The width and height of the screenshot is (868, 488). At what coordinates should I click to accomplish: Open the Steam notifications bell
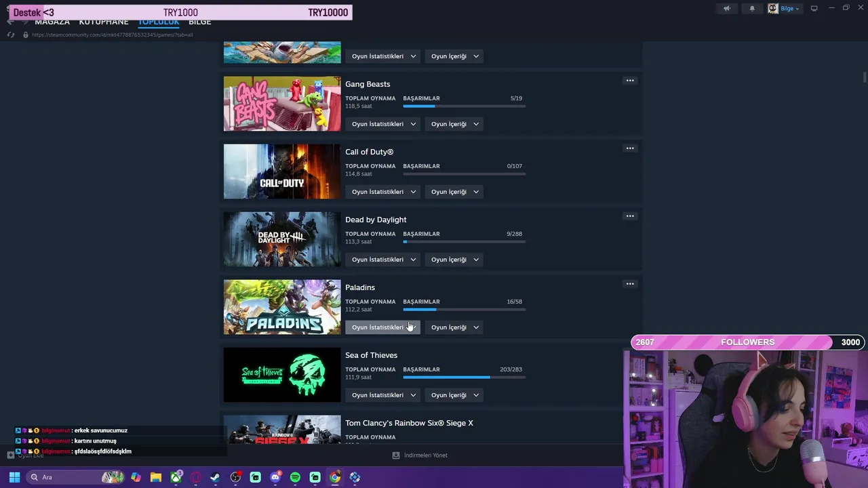pos(751,9)
